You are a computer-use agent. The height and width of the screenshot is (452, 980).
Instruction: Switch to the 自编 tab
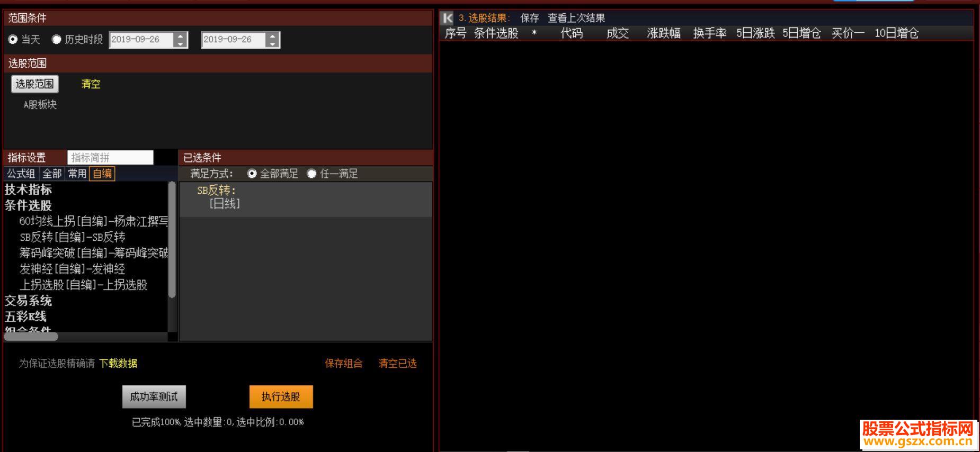[x=102, y=174]
